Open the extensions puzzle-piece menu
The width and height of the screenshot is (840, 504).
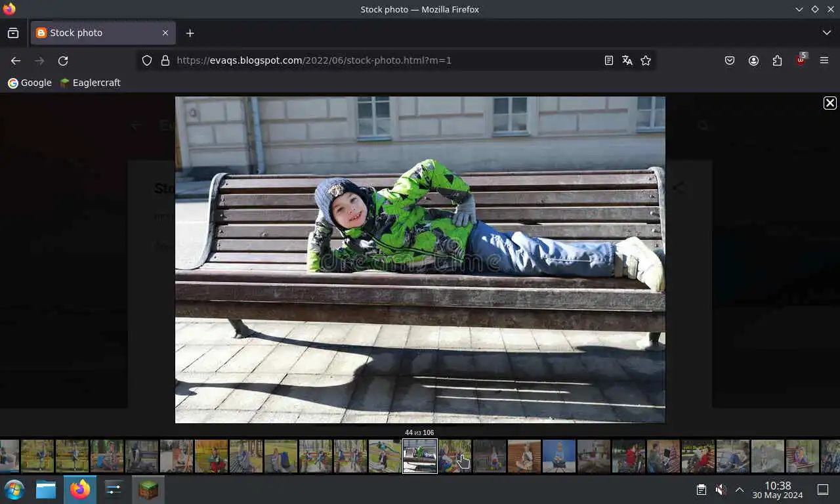(x=777, y=60)
